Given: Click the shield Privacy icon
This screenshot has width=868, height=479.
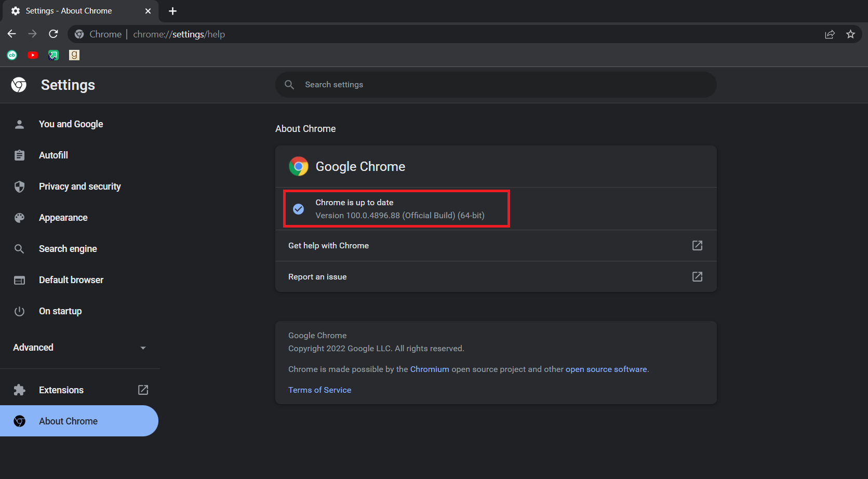Looking at the screenshot, I should (19, 187).
